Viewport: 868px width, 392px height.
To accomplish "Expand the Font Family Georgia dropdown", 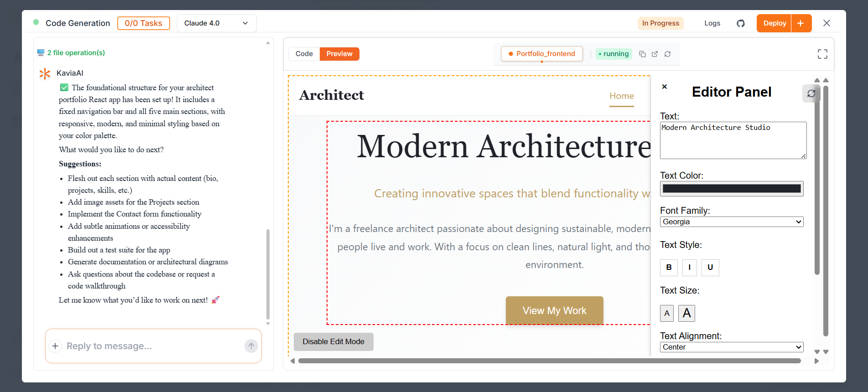I will pyautogui.click(x=731, y=222).
